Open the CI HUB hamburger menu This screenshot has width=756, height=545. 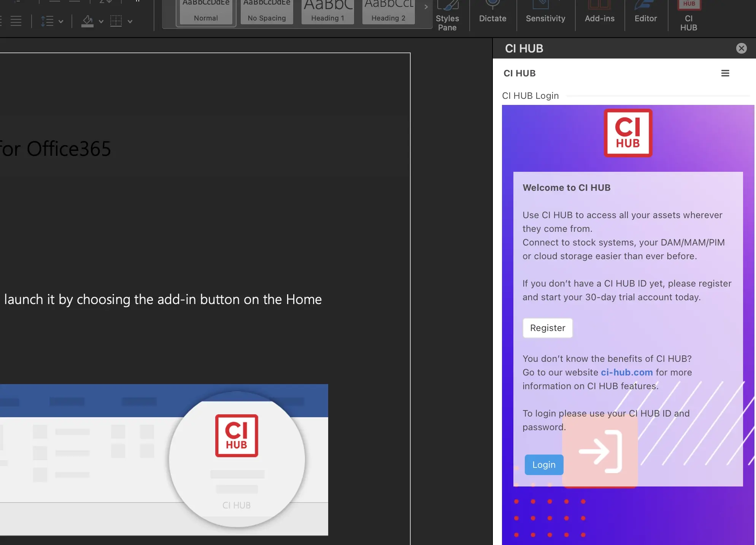(725, 73)
